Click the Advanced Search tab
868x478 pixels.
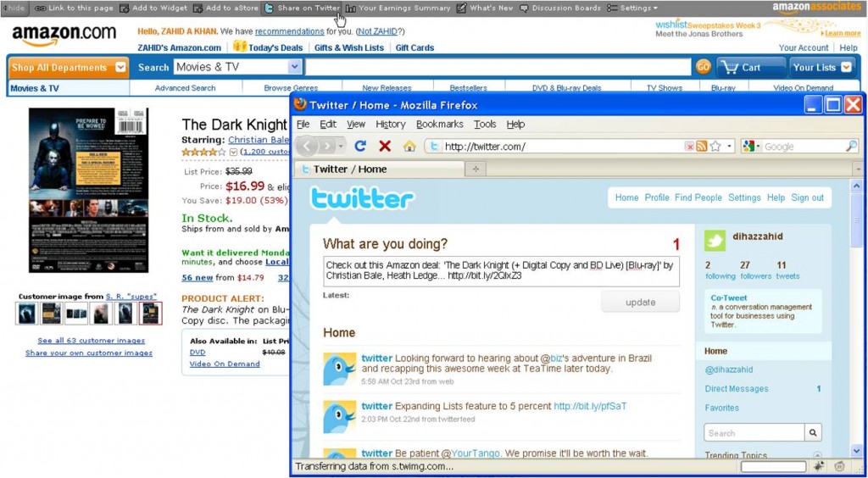[x=185, y=88]
